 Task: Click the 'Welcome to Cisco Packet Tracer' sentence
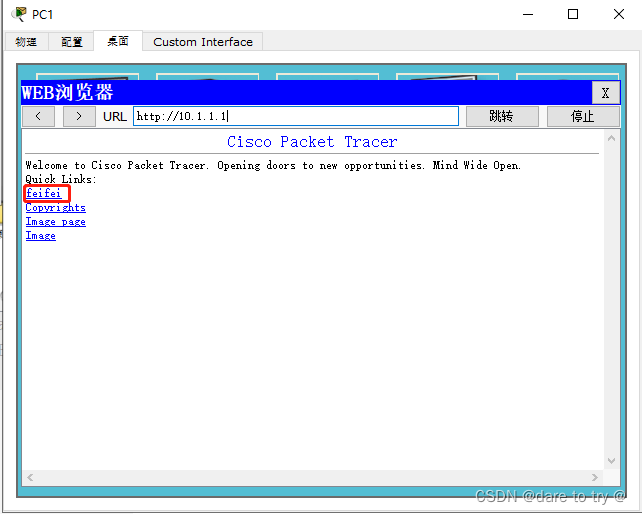[x=273, y=165]
